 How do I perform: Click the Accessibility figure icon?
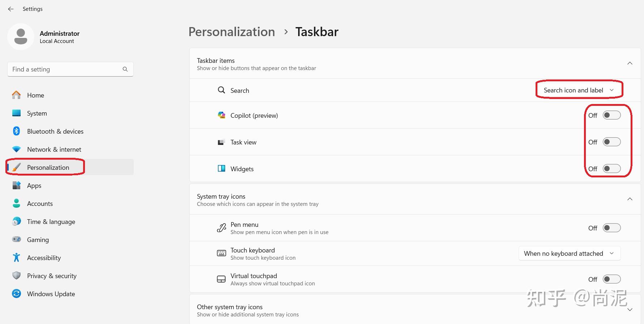(x=16, y=258)
